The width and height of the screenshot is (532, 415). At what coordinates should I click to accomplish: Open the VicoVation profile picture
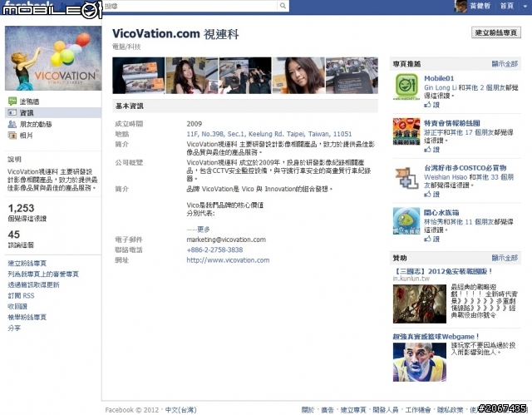tap(53, 58)
